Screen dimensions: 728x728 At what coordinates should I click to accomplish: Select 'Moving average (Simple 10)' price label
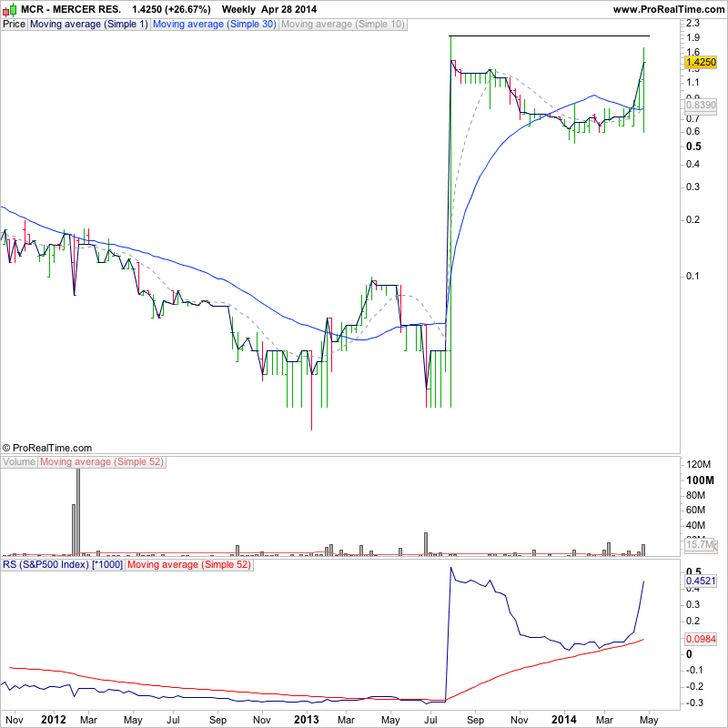[x=343, y=25]
